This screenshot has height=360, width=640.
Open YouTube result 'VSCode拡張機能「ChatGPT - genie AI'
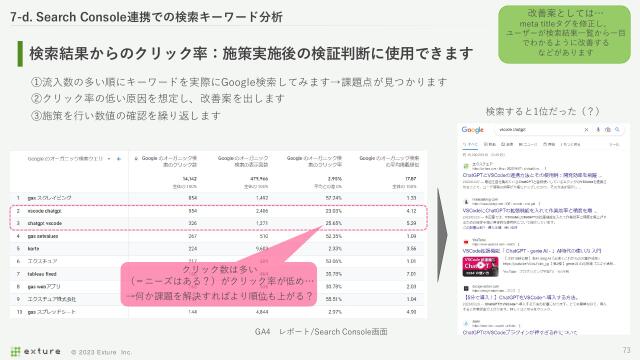point(532,251)
